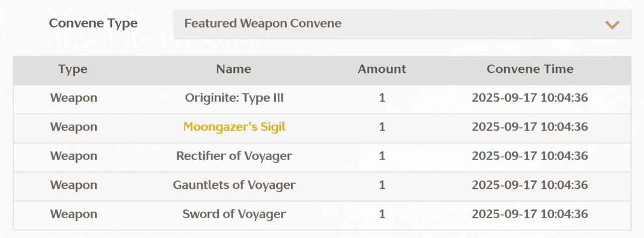Click the Sword of Voyager name
Viewport: 644px width, 238px height.
coord(234,214)
